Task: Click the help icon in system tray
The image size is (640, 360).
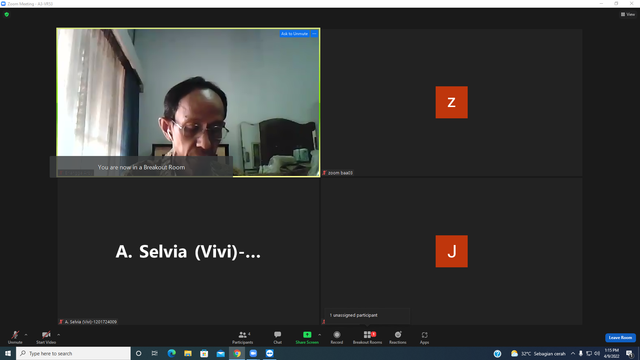Action: pos(497,353)
